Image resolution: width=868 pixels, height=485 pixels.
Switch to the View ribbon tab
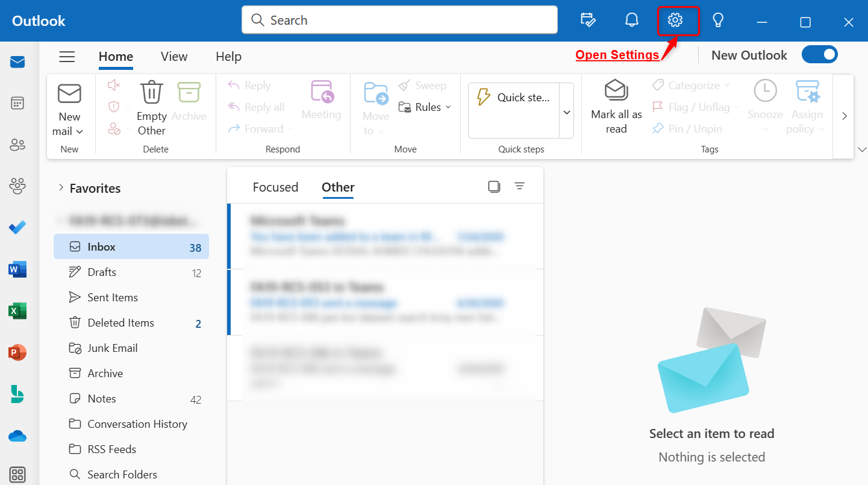click(x=174, y=57)
